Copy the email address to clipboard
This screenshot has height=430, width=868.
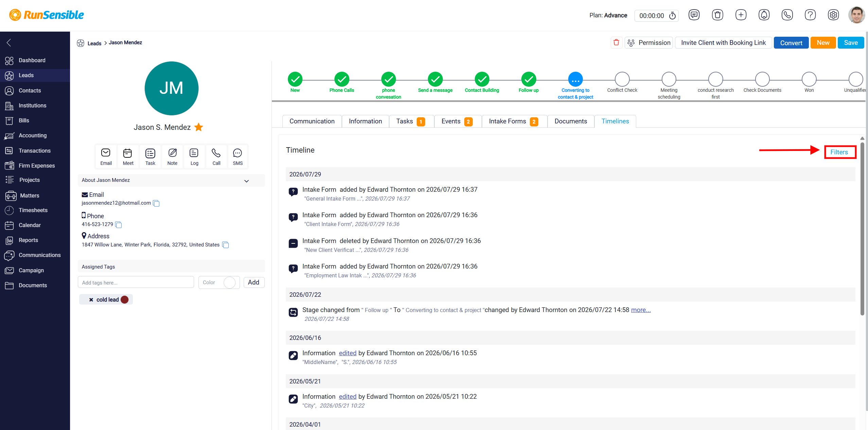pos(156,203)
